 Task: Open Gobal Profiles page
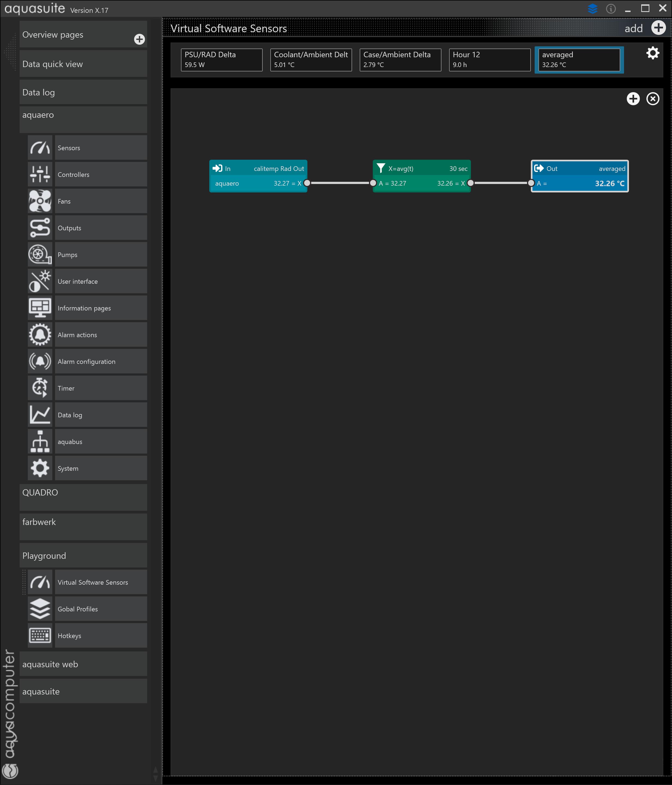(x=101, y=609)
